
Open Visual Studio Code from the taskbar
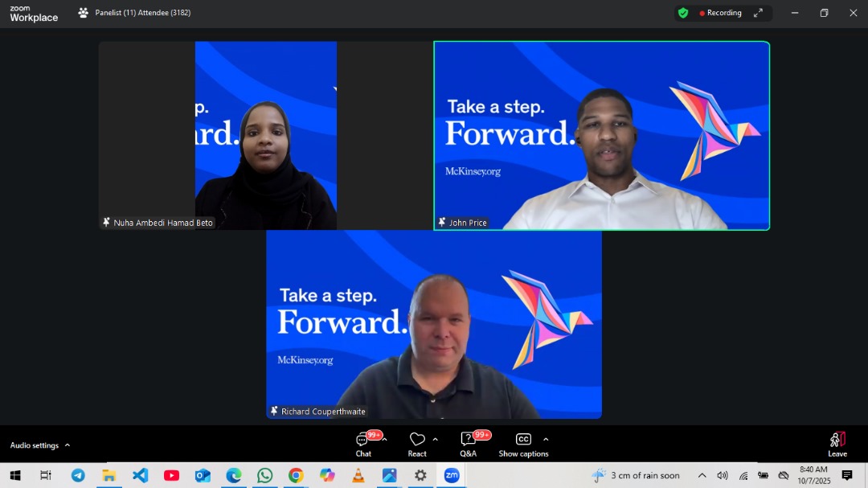click(140, 475)
